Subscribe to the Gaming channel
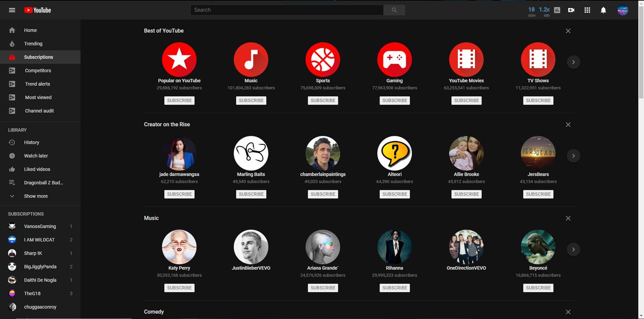 [394, 100]
